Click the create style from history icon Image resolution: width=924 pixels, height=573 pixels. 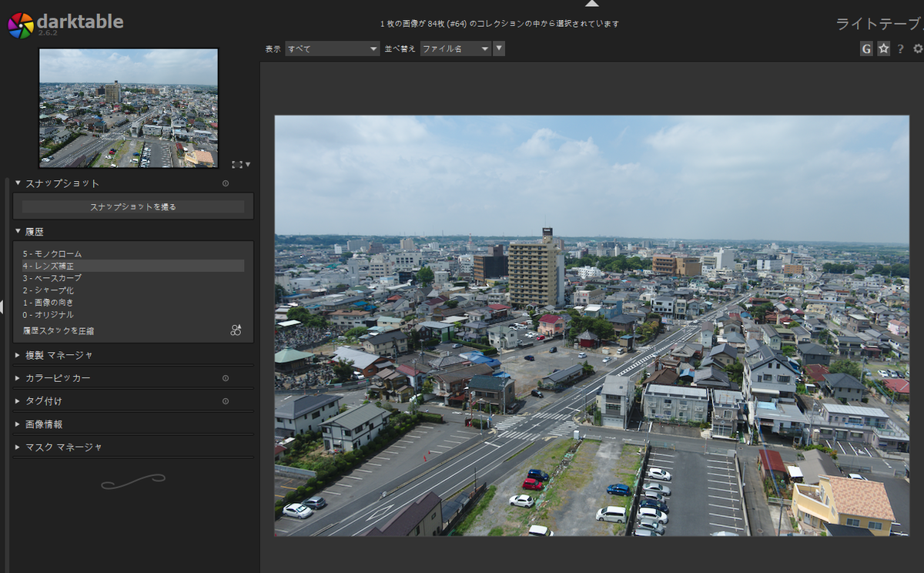click(236, 330)
